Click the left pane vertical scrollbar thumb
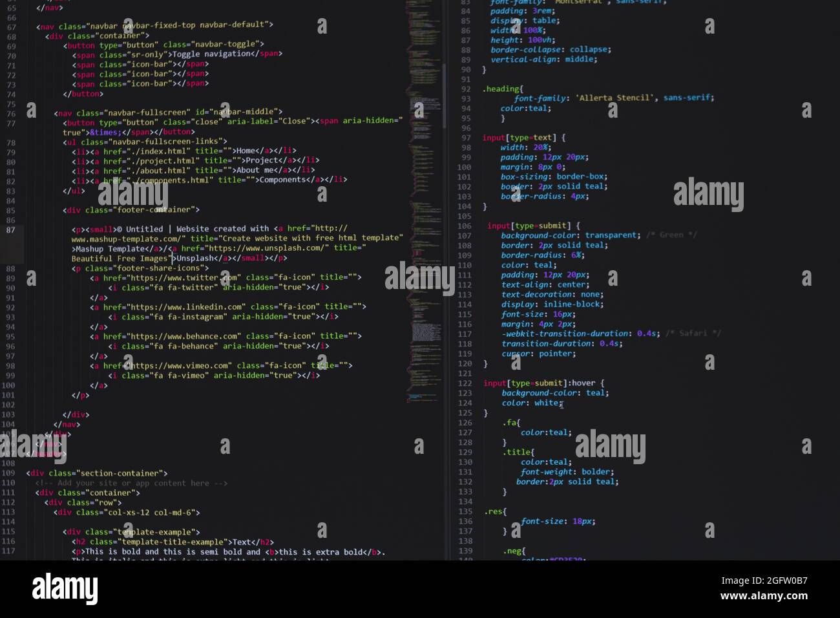840x618 pixels. coord(445,96)
